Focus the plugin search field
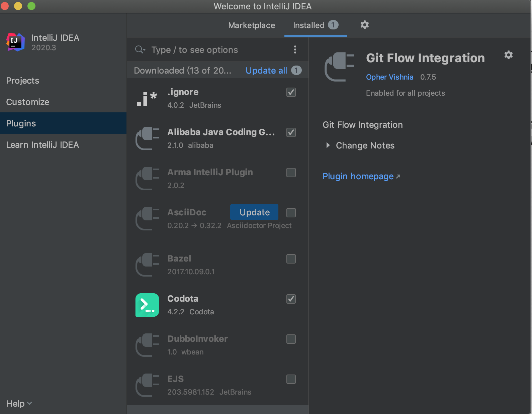 pyautogui.click(x=217, y=50)
